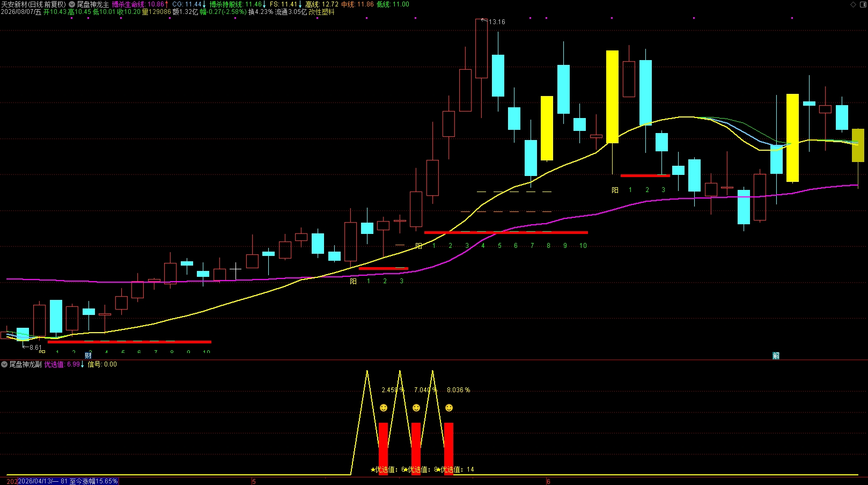Select the 天安新材(日线.前复权) stock title

click(x=33, y=4)
